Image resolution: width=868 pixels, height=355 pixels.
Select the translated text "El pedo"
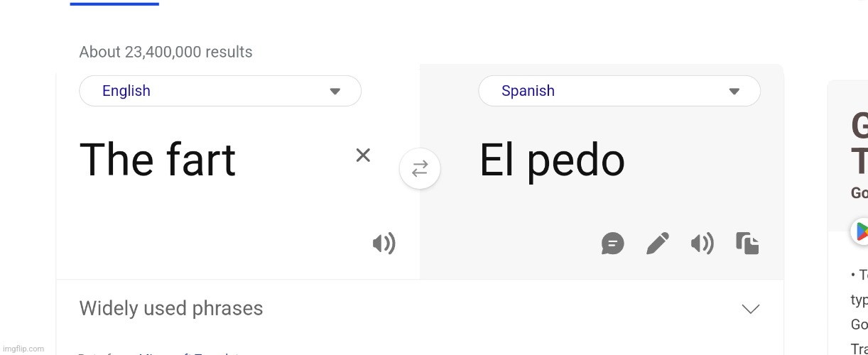(552, 160)
